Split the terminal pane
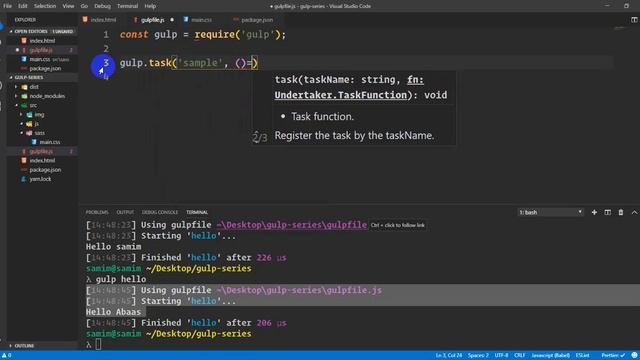 click(x=607, y=212)
